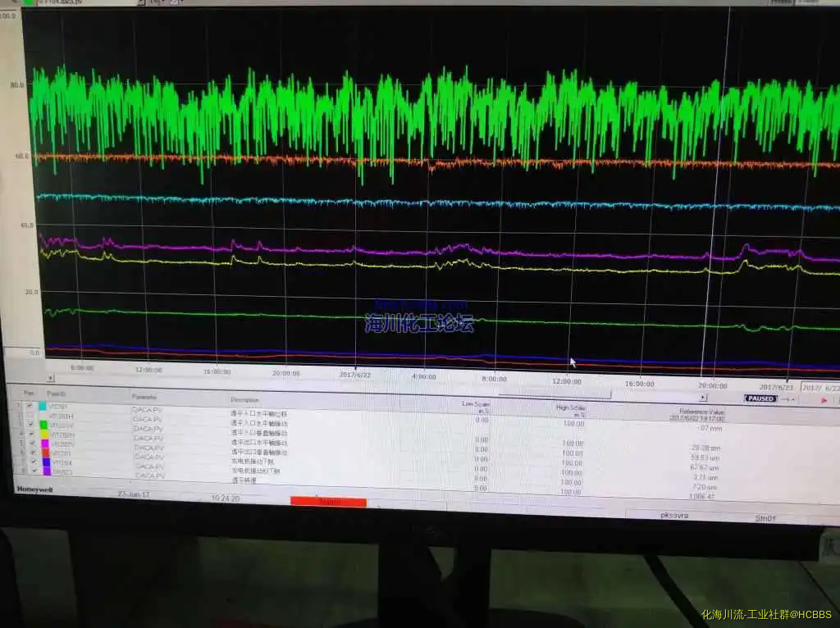Enable the unchecked pen 2 checkbox
The image size is (840, 628).
pyautogui.click(x=30, y=416)
